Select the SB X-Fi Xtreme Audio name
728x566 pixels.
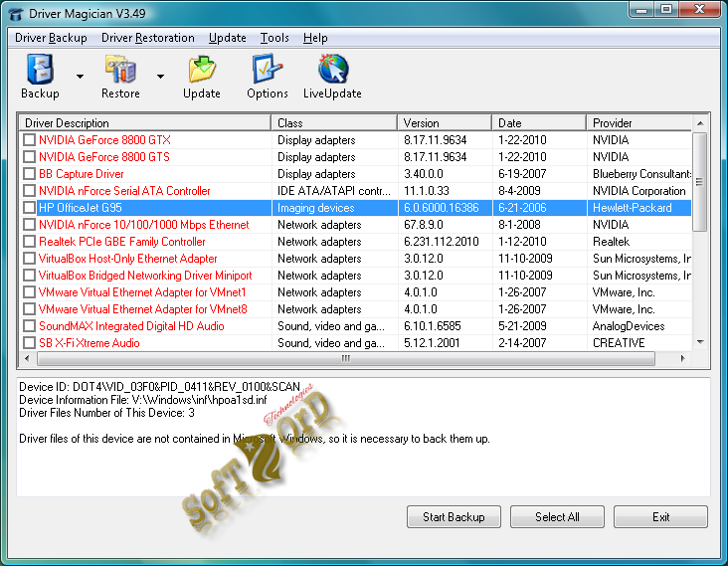(x=90, y=343)
